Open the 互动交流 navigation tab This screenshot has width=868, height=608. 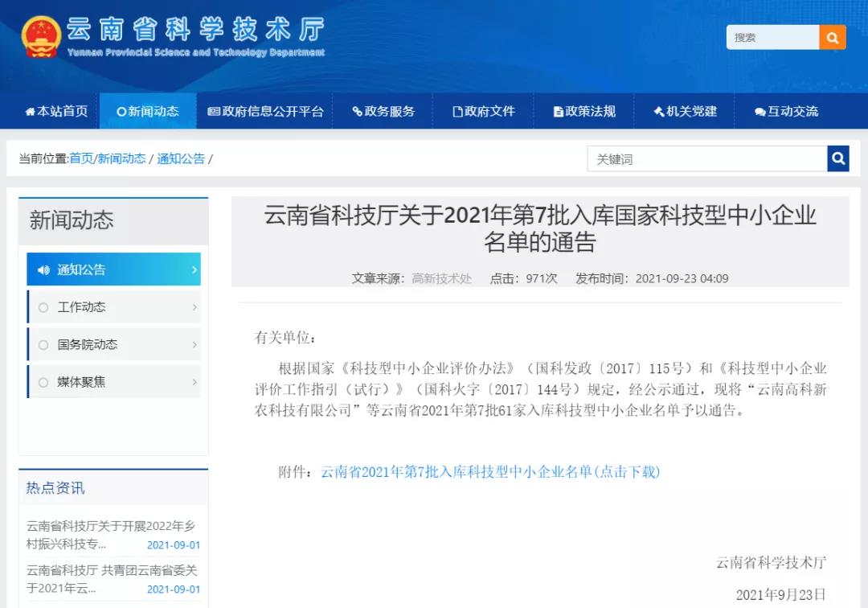(x=786, y=111)
